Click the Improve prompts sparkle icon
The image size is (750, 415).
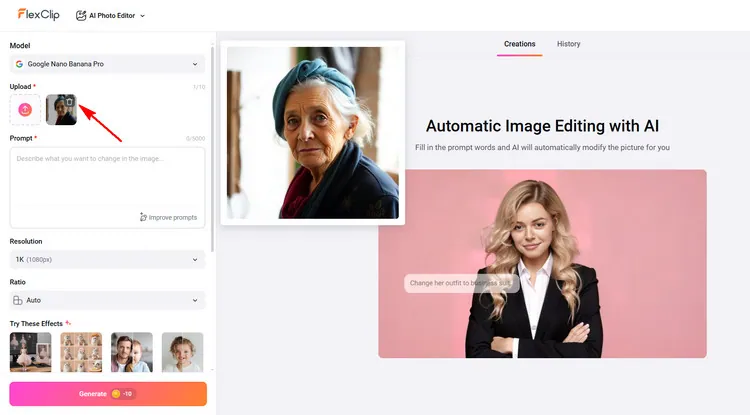click(143, 218)
